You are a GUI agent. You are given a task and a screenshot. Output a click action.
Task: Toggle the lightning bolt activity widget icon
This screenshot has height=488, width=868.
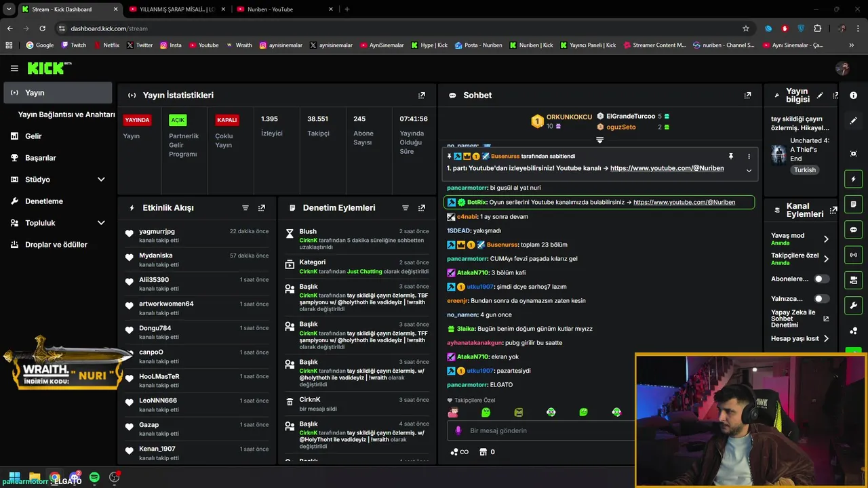point(854,179)
